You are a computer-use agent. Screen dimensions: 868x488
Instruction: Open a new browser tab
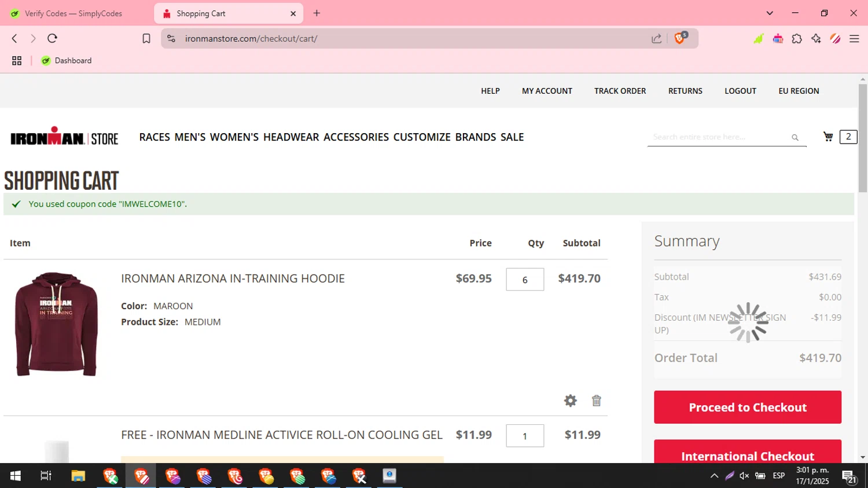[317, 13]
